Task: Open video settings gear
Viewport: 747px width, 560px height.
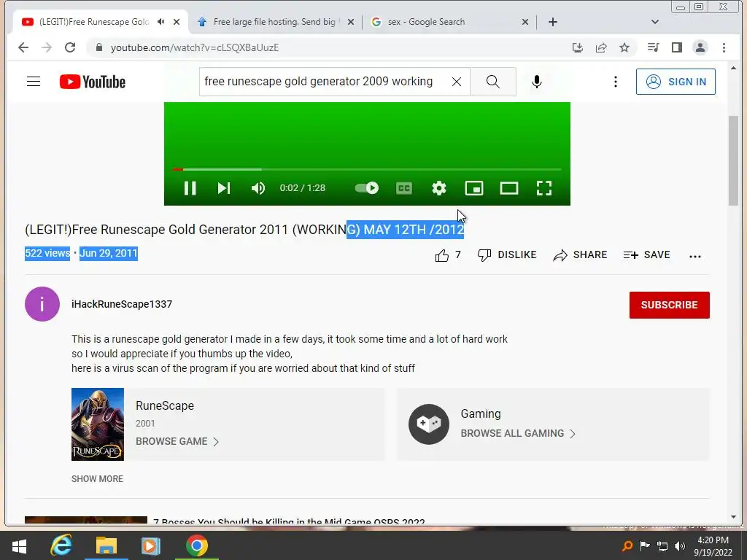Action: pos(438,188)
